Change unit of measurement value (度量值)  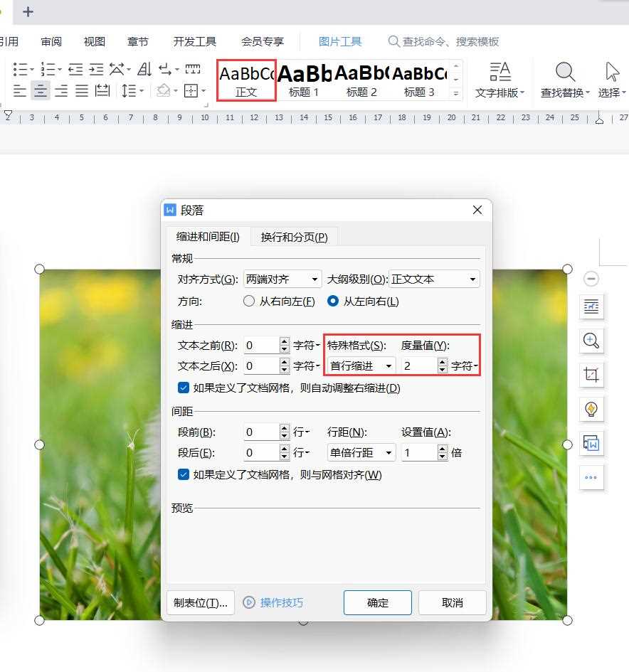465,366
